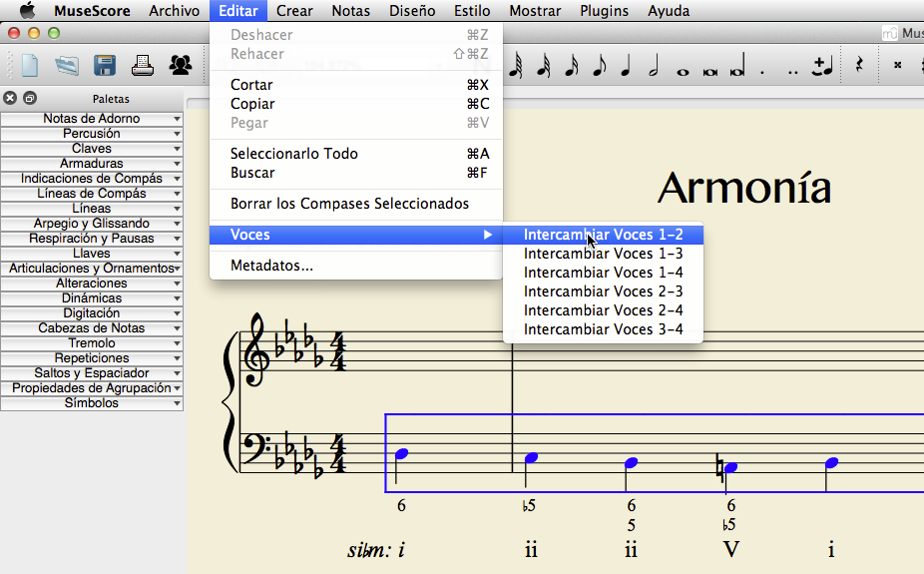Choose Cortar from Editar menu

coord(356,85)
